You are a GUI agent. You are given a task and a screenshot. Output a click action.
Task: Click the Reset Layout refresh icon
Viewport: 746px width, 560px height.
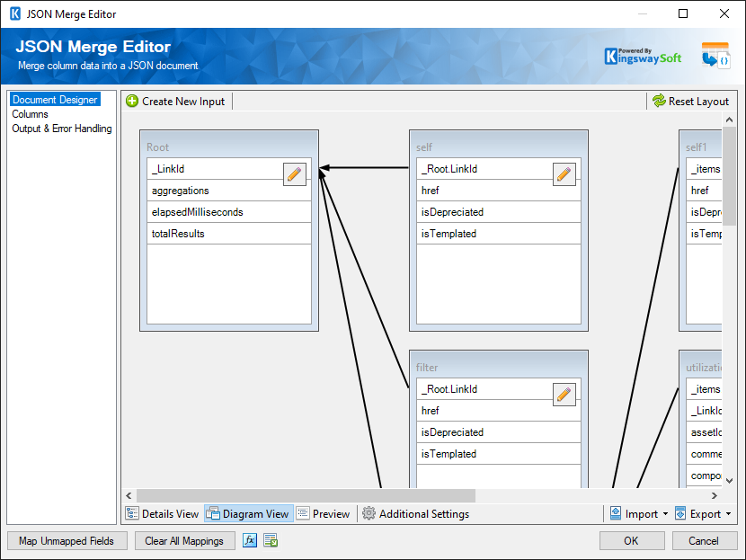660,101
